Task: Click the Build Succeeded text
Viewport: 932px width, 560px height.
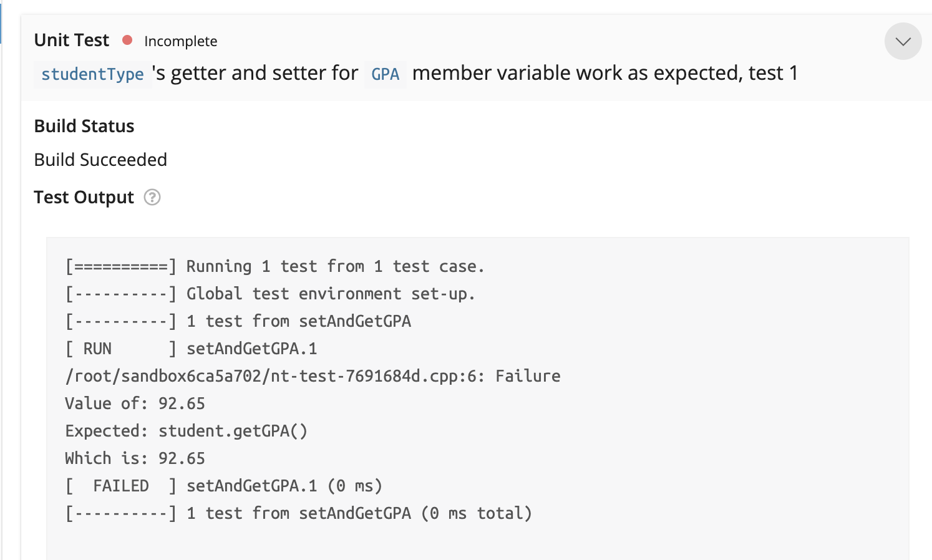Action: [100, 160]
